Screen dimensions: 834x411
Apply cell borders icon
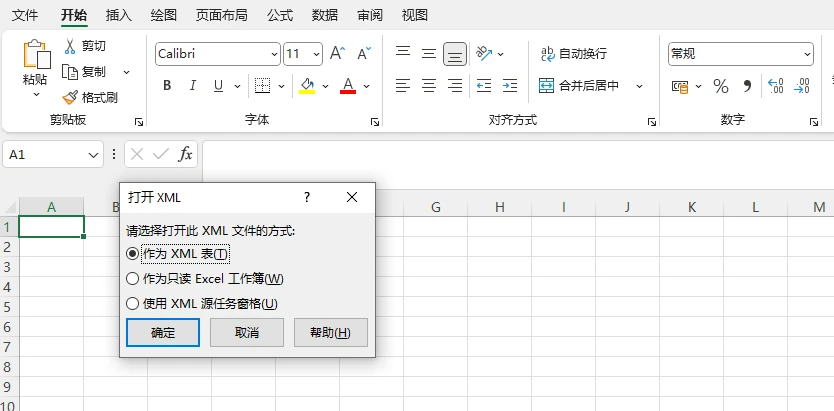263,86
